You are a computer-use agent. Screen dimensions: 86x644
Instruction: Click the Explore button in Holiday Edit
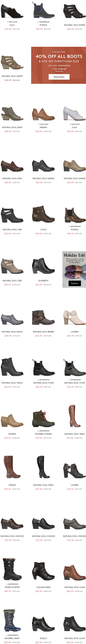(x=74, y=283)
